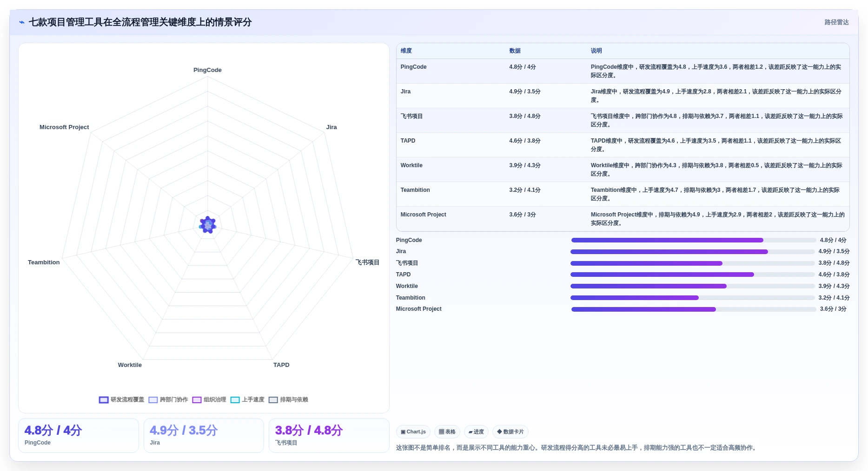Open the PingCode 4.8分 / 4分 stat card
This screenshot has width=868, height=471.
coord(79,435)
